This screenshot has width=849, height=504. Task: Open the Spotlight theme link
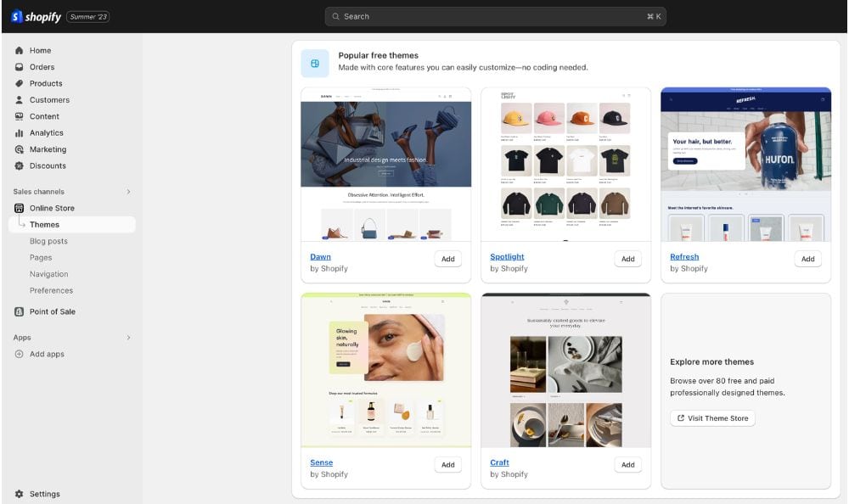coord(507,256)
